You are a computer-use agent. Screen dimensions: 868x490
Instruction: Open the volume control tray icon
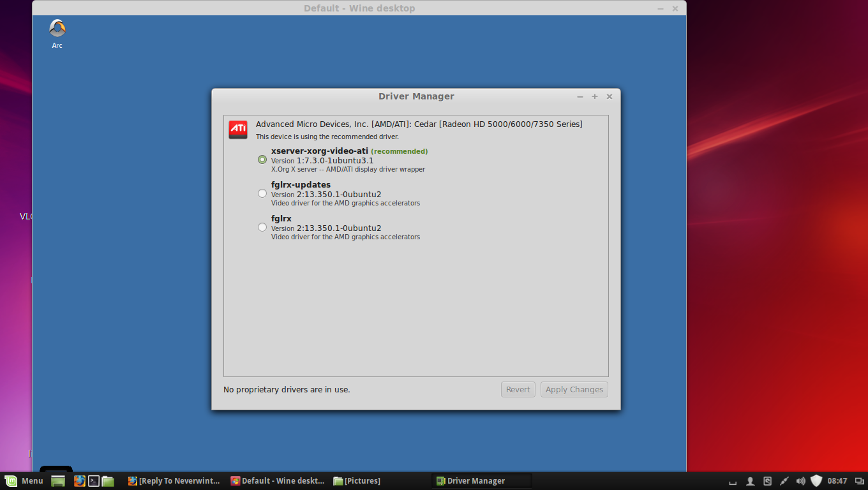coord(801,481)
